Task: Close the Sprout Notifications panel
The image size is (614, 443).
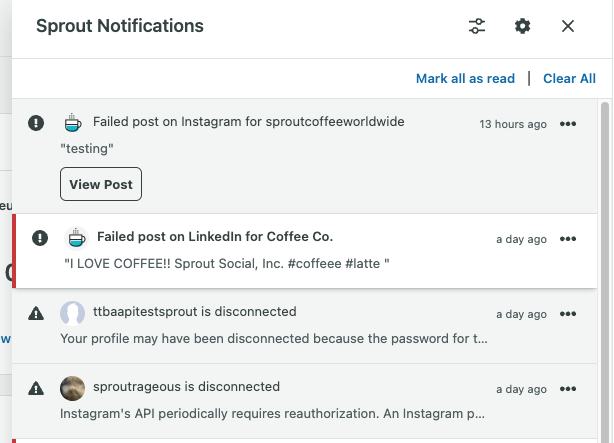Action: 568,26
